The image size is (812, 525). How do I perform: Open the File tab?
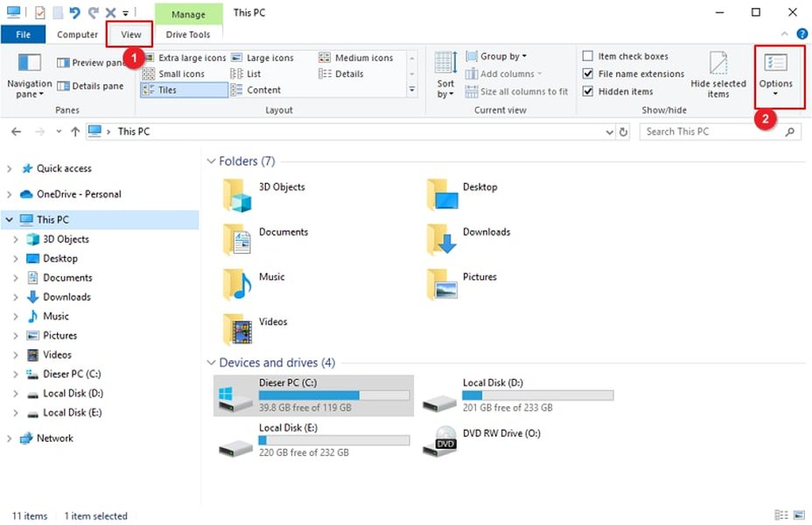pos(24,34)
